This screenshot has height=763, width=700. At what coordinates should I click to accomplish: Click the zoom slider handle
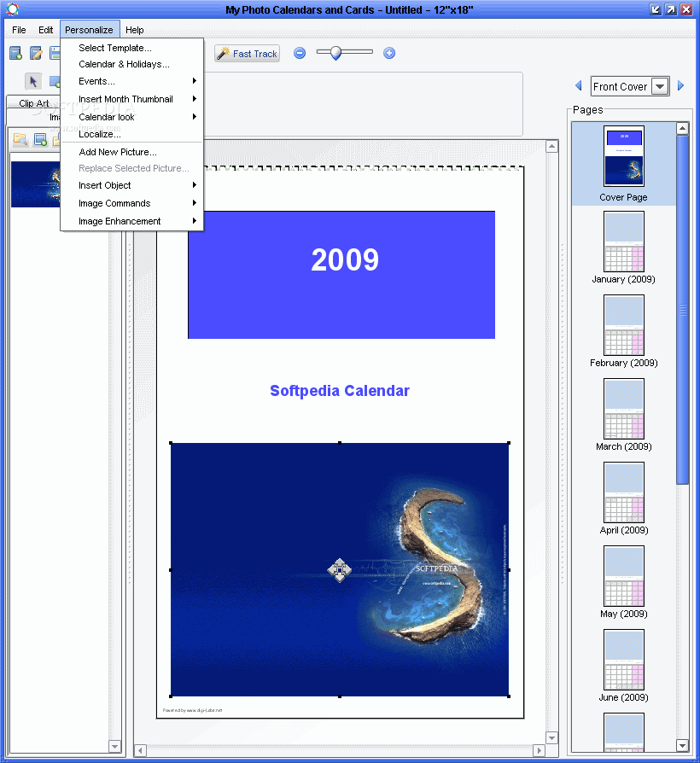tap(335, 53)
